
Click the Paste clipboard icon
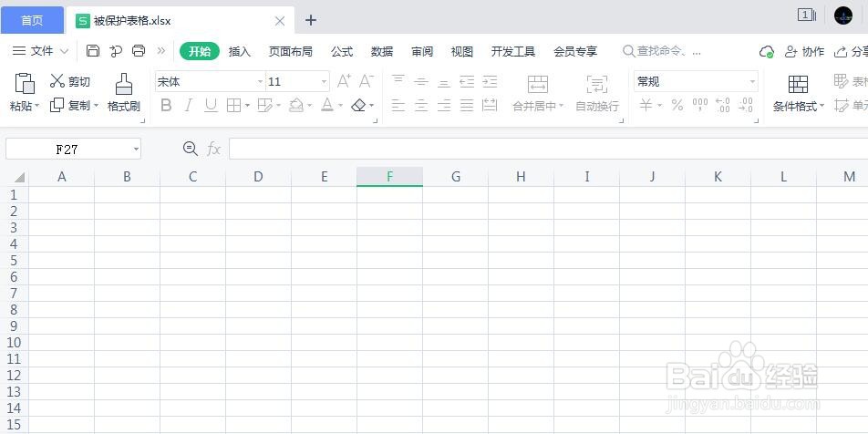(25, 83)
